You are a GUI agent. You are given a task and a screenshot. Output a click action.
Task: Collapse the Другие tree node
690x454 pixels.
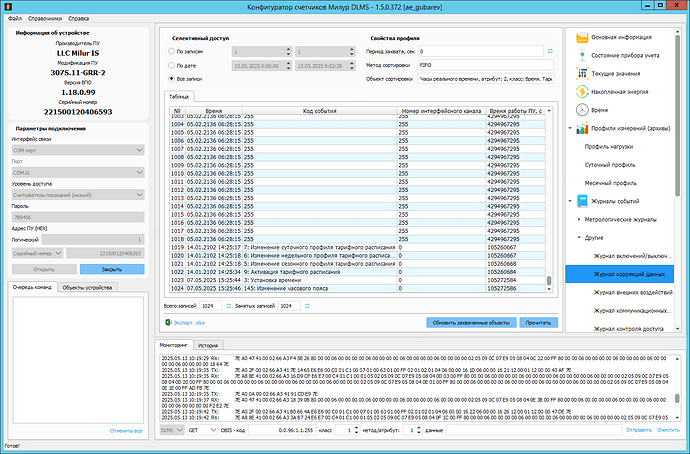[x=579, y=238]
